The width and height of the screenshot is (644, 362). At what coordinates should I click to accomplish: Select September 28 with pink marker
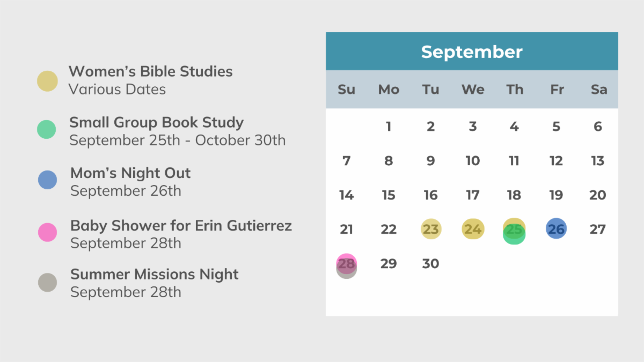click(x=347, y=264)
